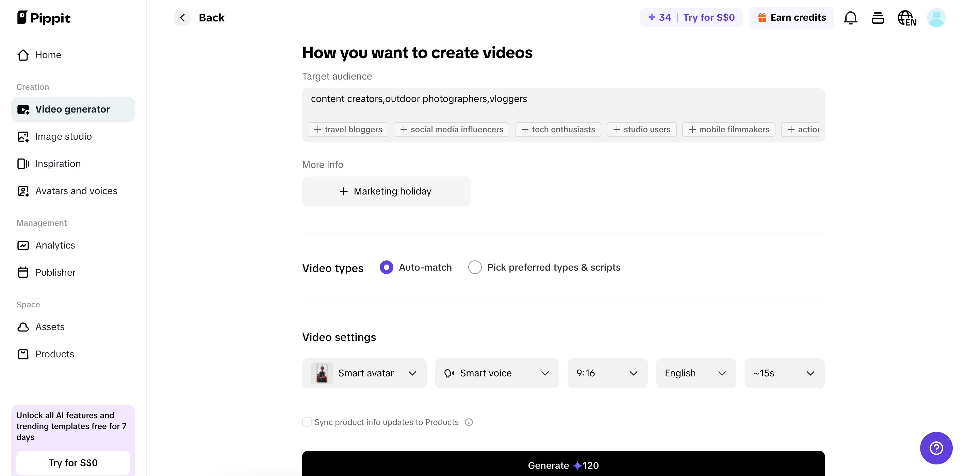Add social media influencers tag
Image resolution: width=980 pixels, height=476 pixels.
[x=451, y=130]
